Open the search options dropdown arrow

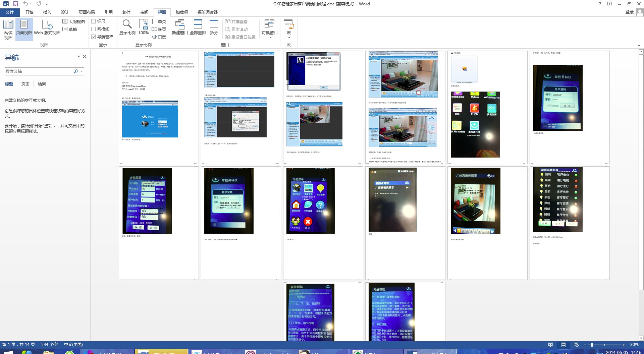(82, 71)
